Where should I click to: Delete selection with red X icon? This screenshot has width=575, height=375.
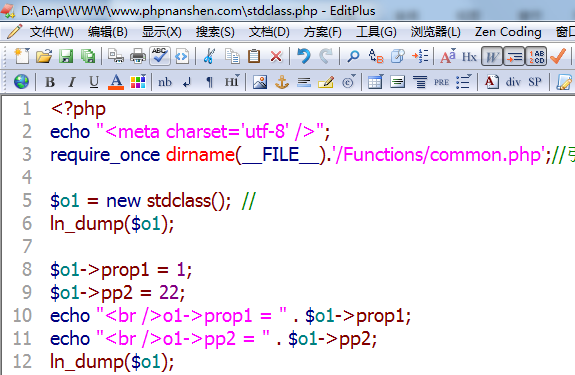276,56
